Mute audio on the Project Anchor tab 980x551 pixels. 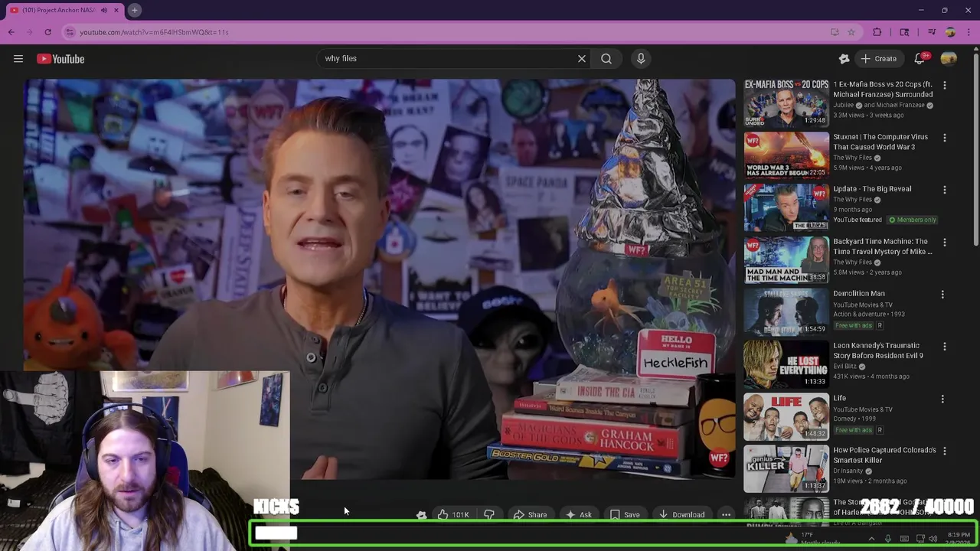pos(104,11)
